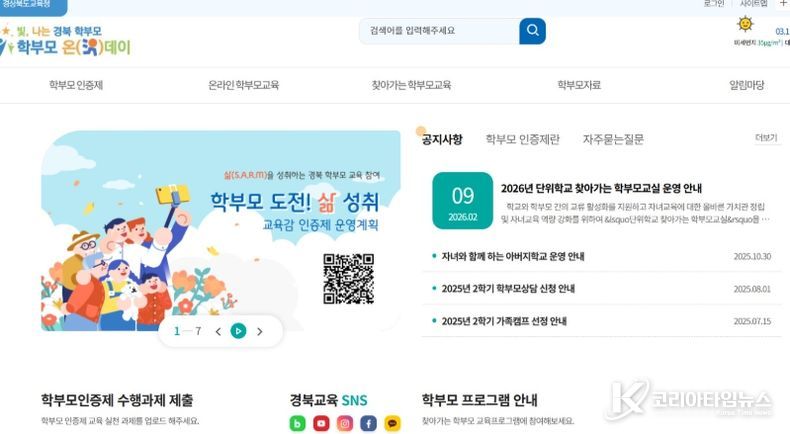Open the 온라인 학부모교육 menu
Viewport: 790px width, 434px height.
point(243,85)
